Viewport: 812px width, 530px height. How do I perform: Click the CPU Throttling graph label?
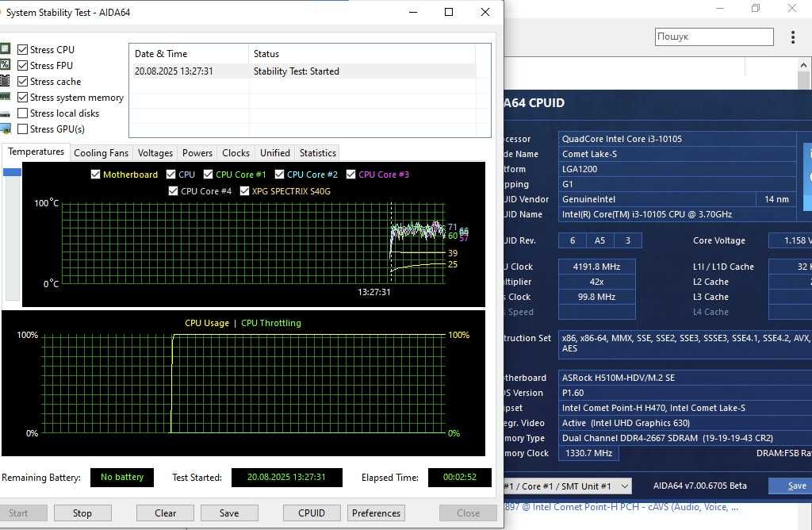tap(271, 323)
